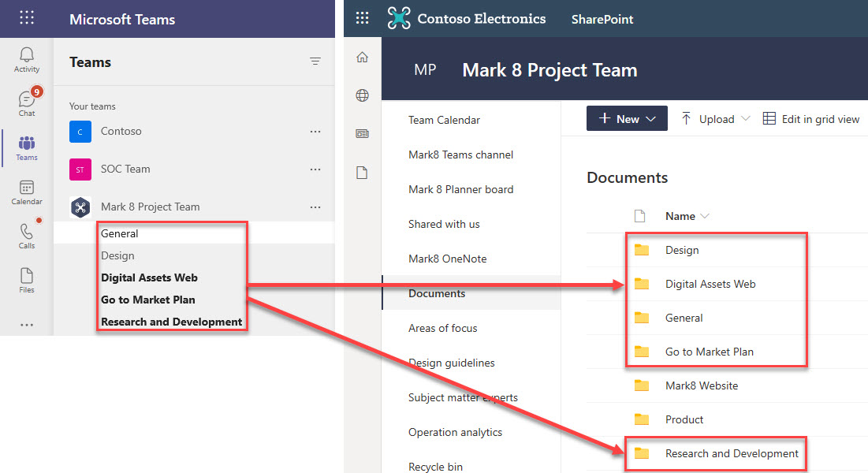Open more options for SOC Team

(x=315, y=169)
